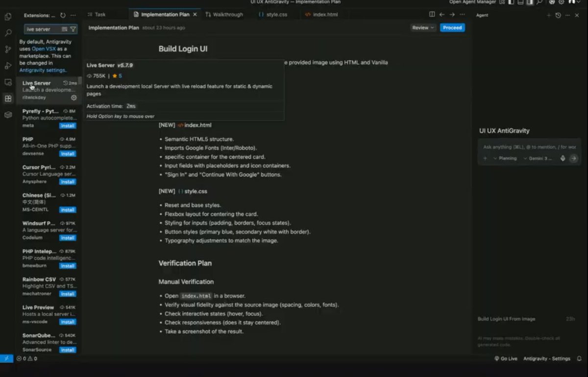The image size is (588, 377).
Task: Open the Gemini 3 model selector
Action: (538, 158)
